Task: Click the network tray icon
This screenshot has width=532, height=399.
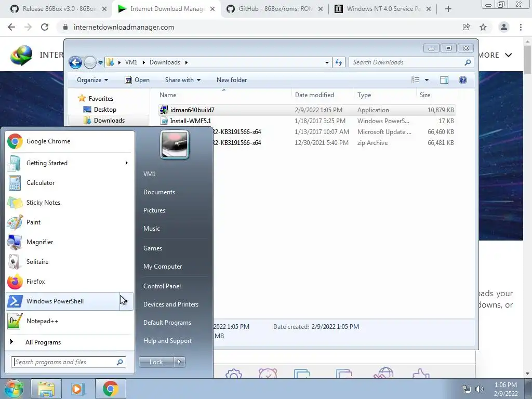Action: coord(467,389)
